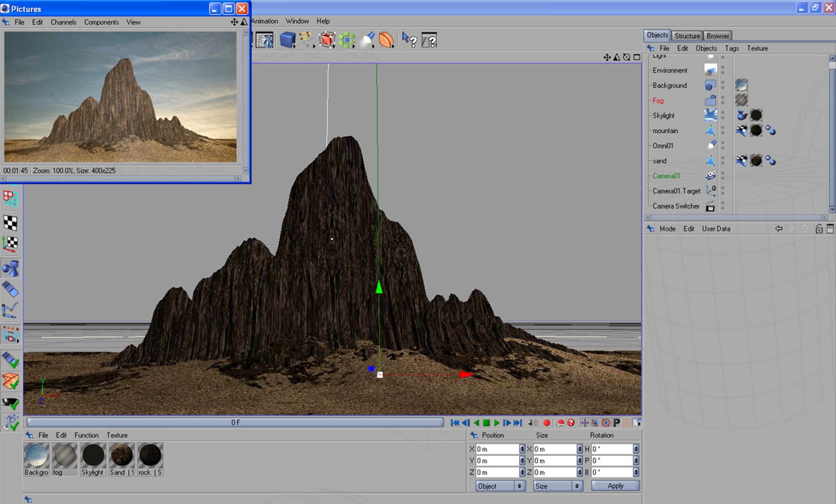This screenshot has width=836, height=504.
Task: Click the Apply button in coordinates panel
Action: (x=616, y=486)
